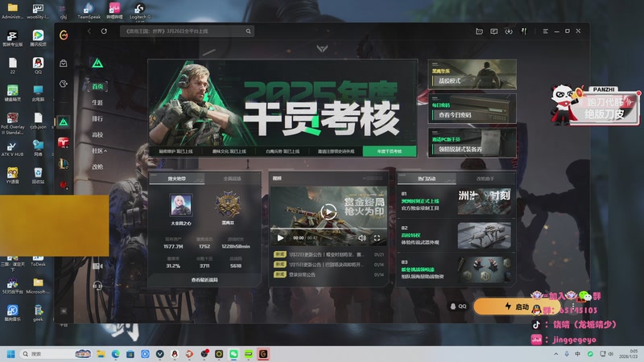Switch to 改枪助手 tab
This screenshot has height=362, width=644.
(x=485, y=179)
